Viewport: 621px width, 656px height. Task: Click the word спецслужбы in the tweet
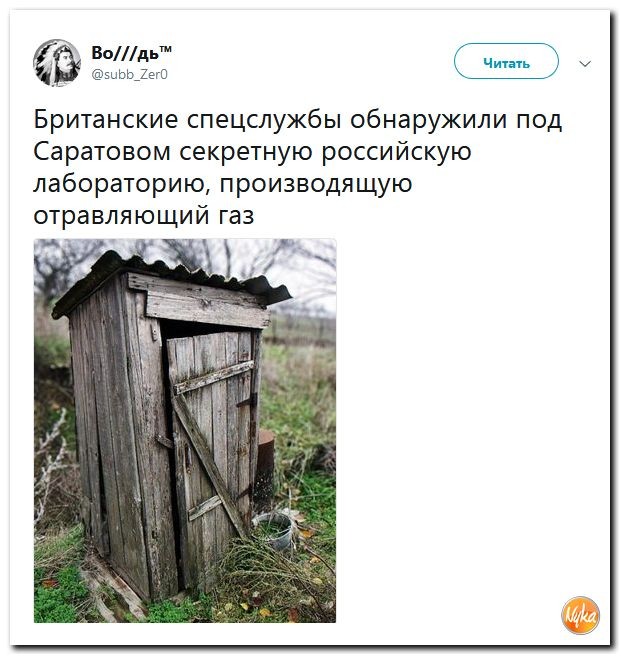[x=264, y=120]
